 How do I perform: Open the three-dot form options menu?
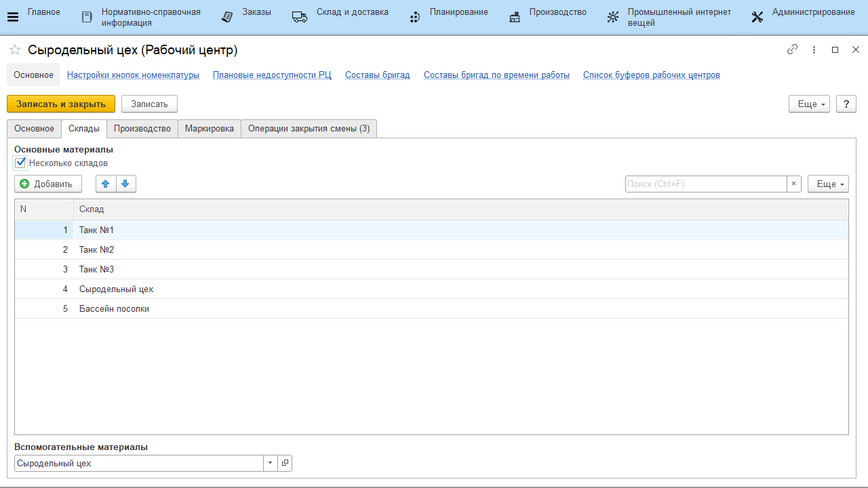tap(814, 49)
